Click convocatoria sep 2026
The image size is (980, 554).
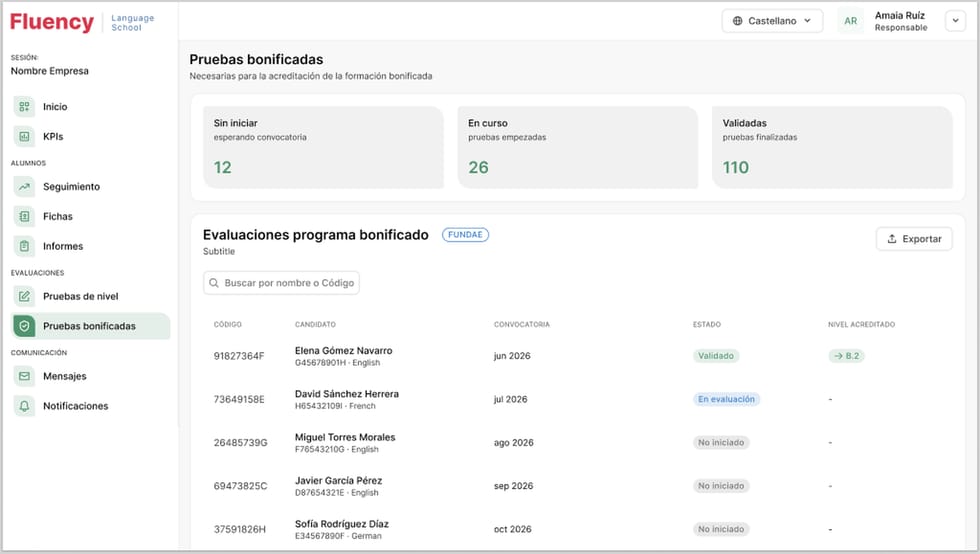[513, 486]
